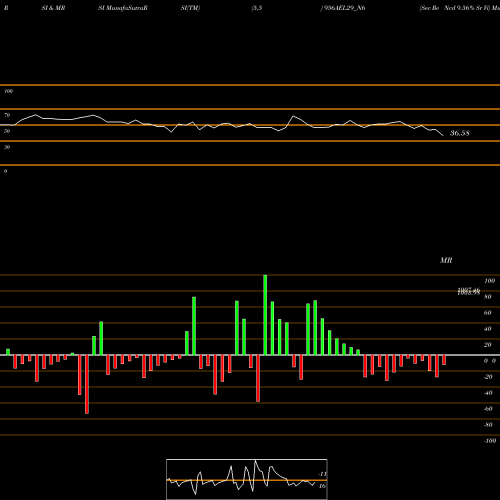Click the 16 value in the mini chart
500x500 pixels.
click(x=322, y=486)
